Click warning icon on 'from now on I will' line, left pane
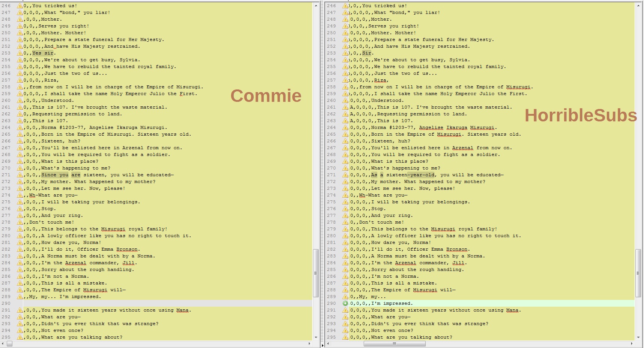The image size is (644, 348). click(20, 87)
